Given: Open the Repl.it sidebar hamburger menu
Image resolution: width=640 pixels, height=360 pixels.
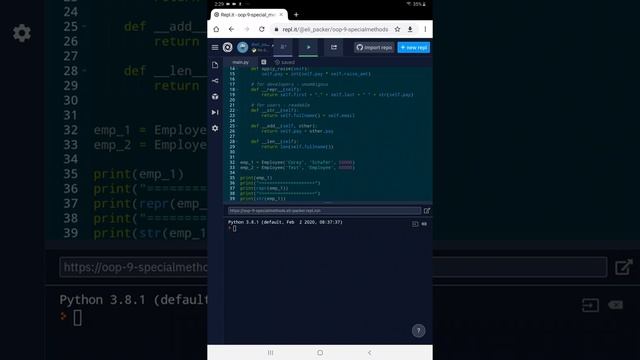Looking at the screenshot, I should click(x=215, y=47).
